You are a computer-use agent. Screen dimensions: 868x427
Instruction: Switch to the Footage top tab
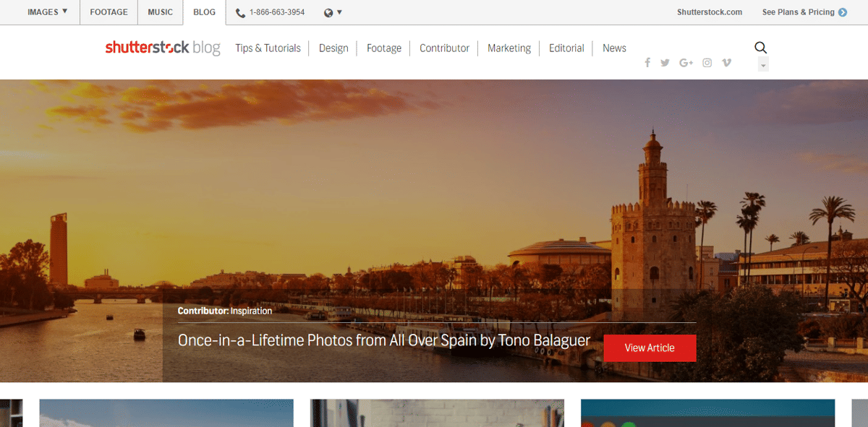109,12
